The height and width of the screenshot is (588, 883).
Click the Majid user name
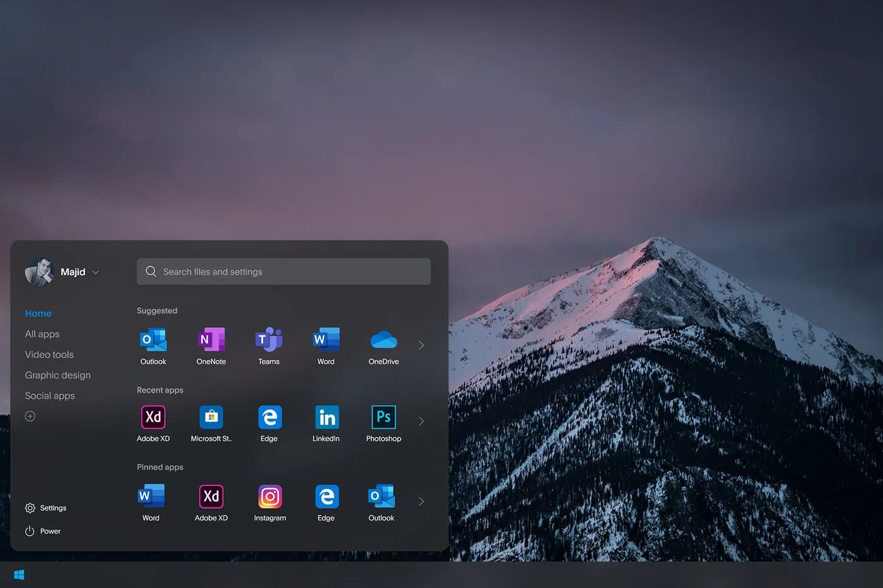point(73,272)
